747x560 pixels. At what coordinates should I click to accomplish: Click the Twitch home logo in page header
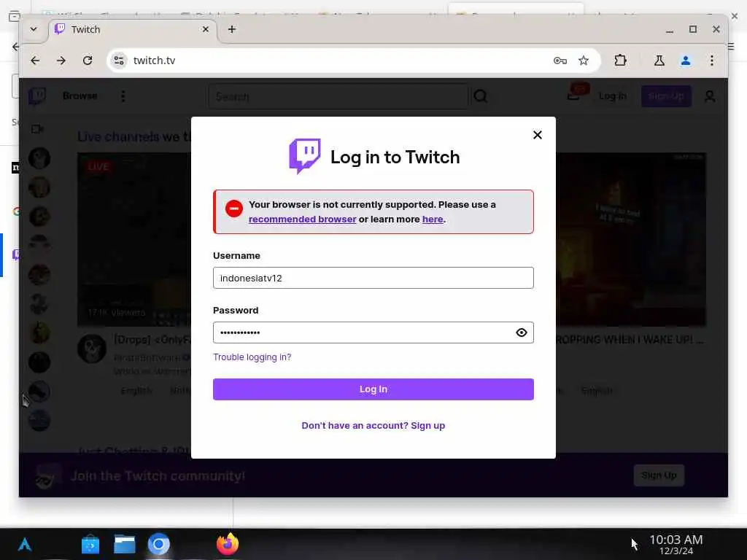pos(37,96)
